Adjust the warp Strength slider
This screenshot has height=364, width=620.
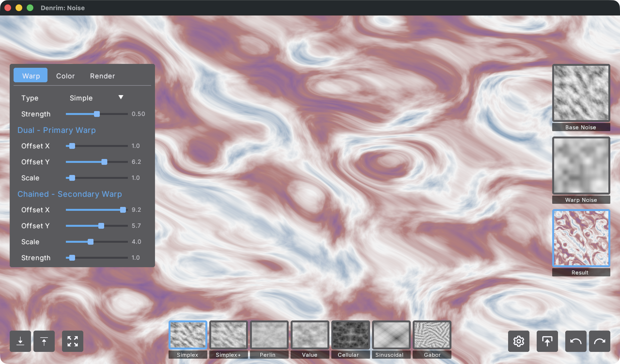(x=97, y=114)
